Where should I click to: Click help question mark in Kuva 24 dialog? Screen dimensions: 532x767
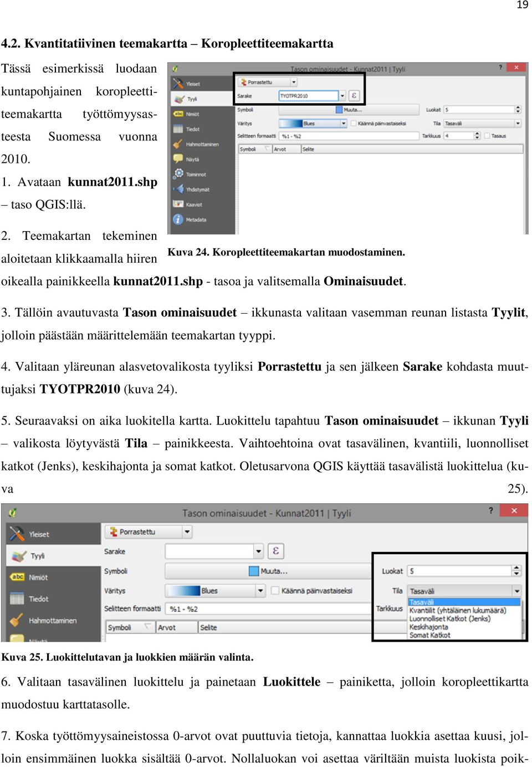point(500,68)
